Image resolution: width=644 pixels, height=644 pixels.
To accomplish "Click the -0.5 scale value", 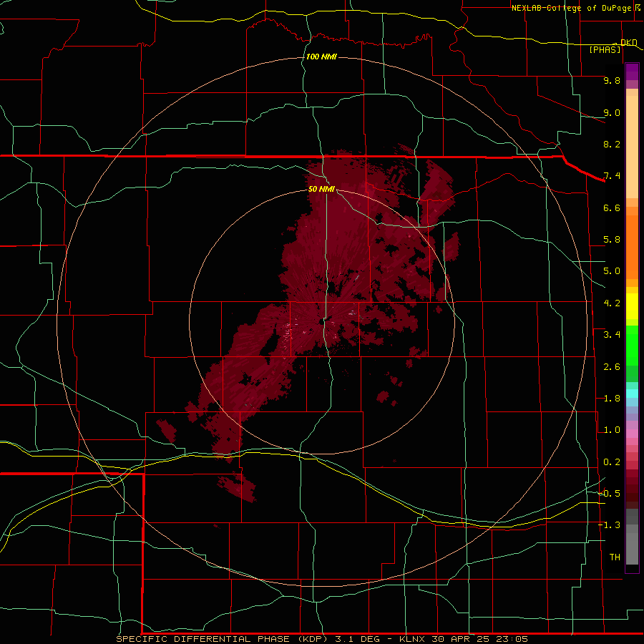I will (610, 493).
